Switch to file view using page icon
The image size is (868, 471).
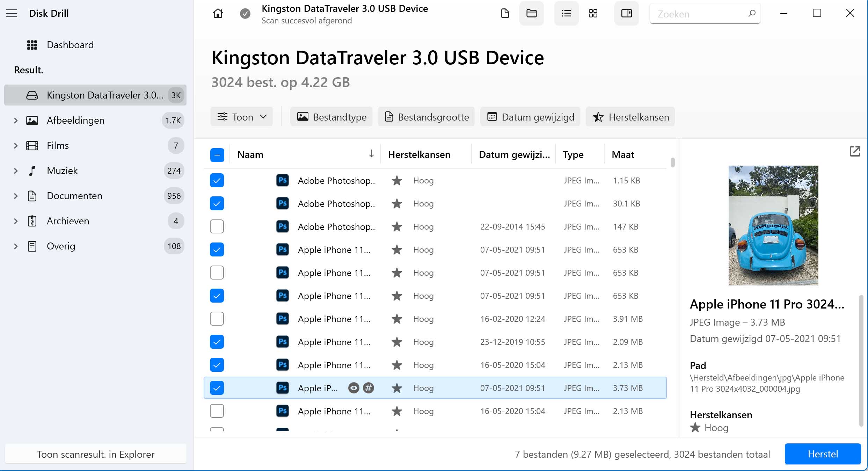tap(505, 14)
